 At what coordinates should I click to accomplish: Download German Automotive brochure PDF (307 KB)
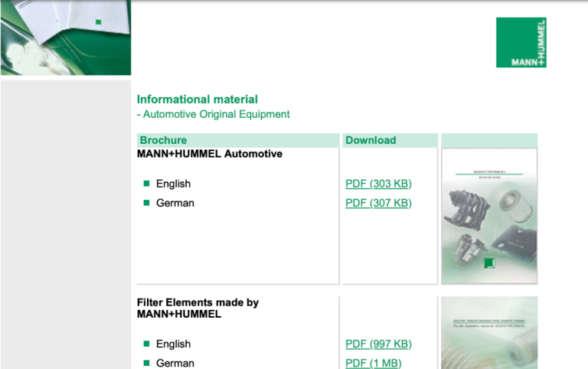pos(378,203)
